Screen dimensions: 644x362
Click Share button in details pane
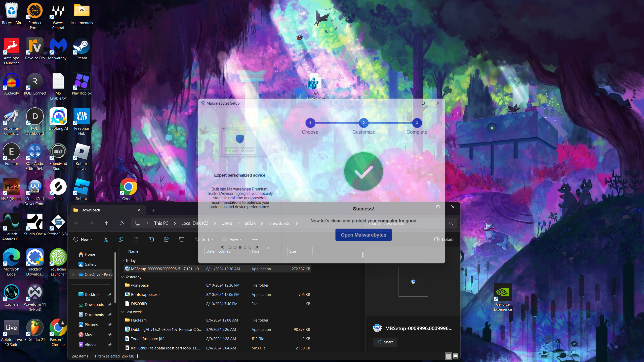pyautogui.click(x=385, y=342)
